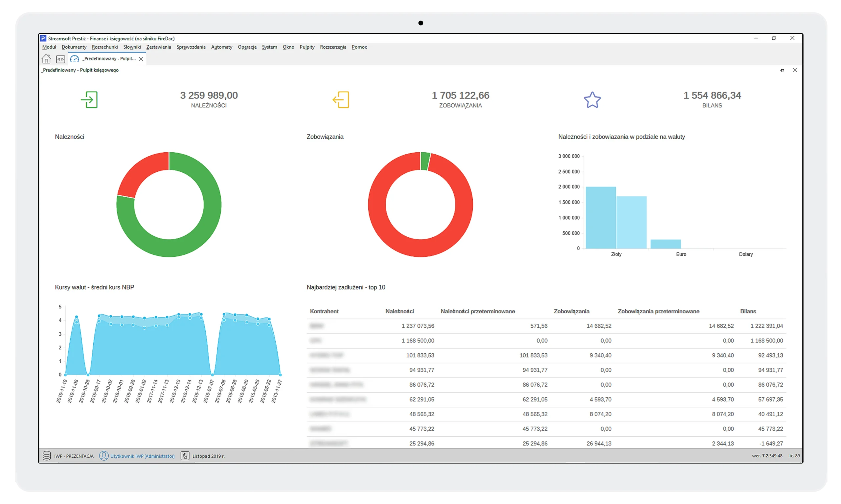Click the yellow Zobowiązania arrow icon

point(341,100)
